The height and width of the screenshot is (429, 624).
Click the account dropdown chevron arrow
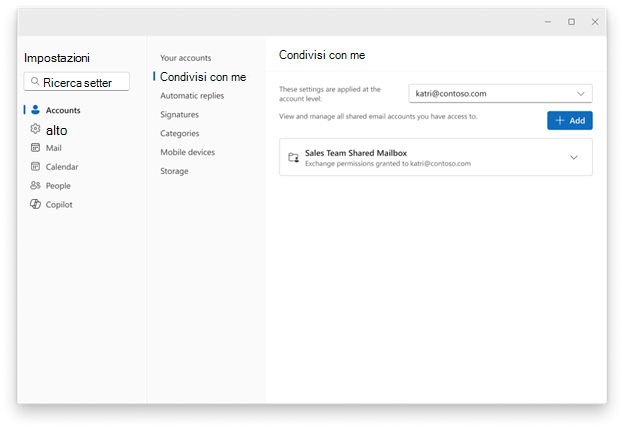[x=581, y=94]
